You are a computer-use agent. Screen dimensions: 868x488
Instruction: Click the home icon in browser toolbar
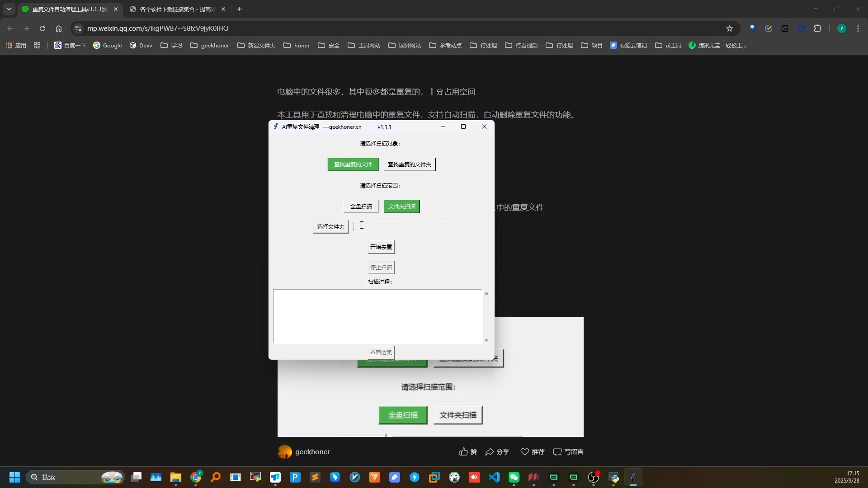[x=59, y=28]
